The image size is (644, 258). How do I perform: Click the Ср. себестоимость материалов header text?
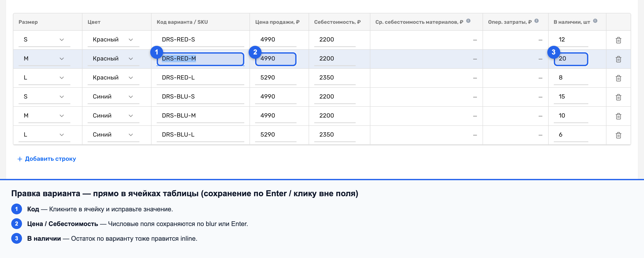point(419,22)
